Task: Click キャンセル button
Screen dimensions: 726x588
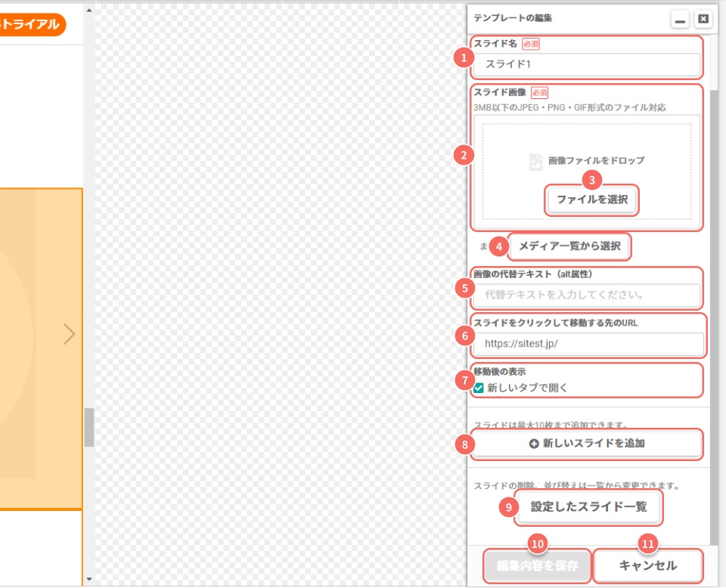Action: pyautogui.click(x=648, y=565)
